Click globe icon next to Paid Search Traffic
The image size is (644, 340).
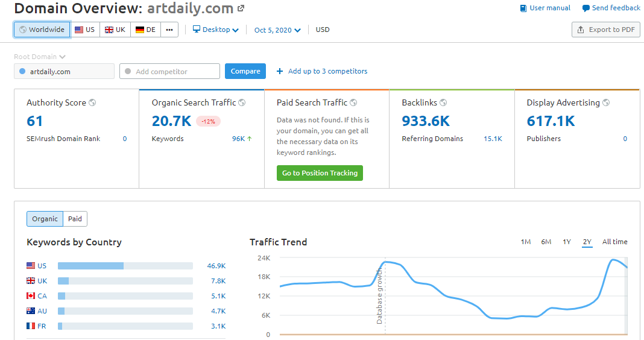coord(353,102)
